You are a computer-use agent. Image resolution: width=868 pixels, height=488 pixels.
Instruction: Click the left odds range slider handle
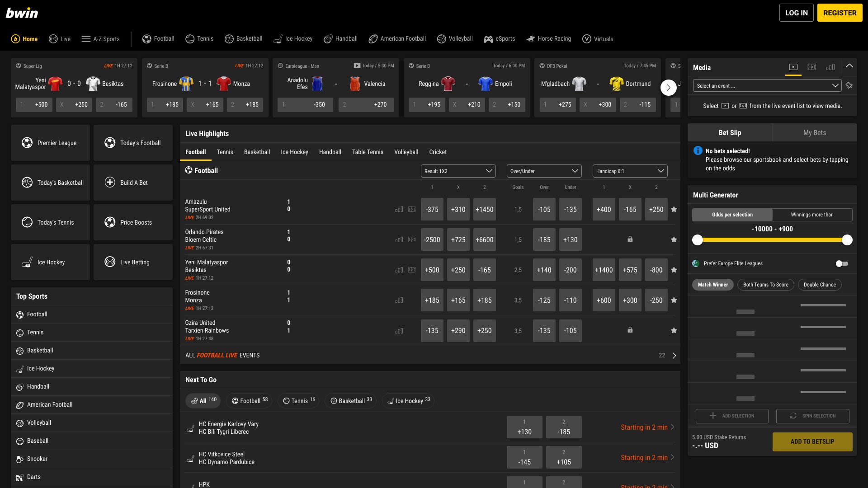(698, 240)
